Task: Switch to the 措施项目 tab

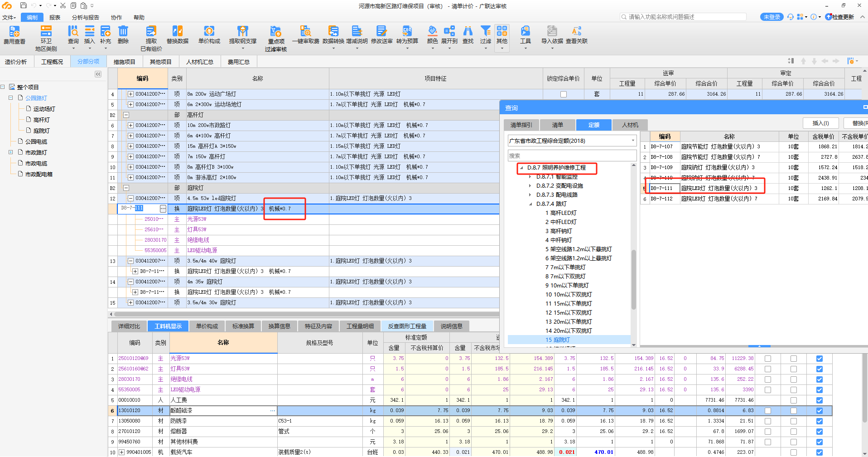Action: point(124,62)
